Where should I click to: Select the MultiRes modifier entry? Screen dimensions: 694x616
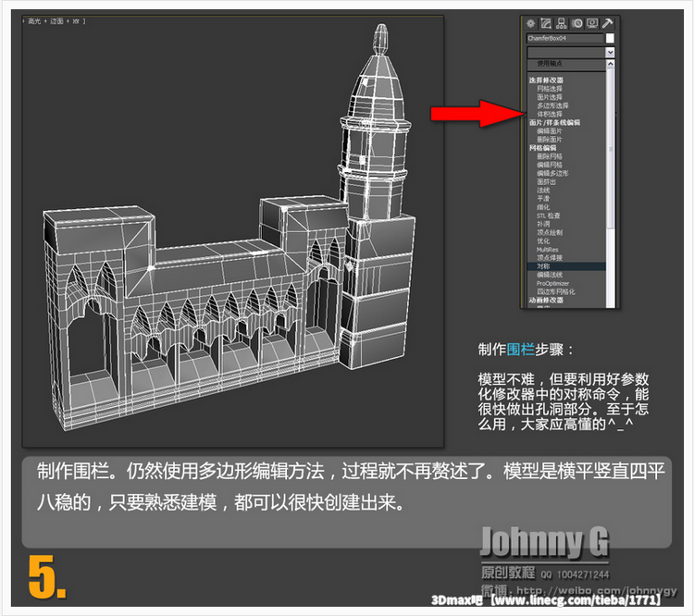(x=548, y=249)
